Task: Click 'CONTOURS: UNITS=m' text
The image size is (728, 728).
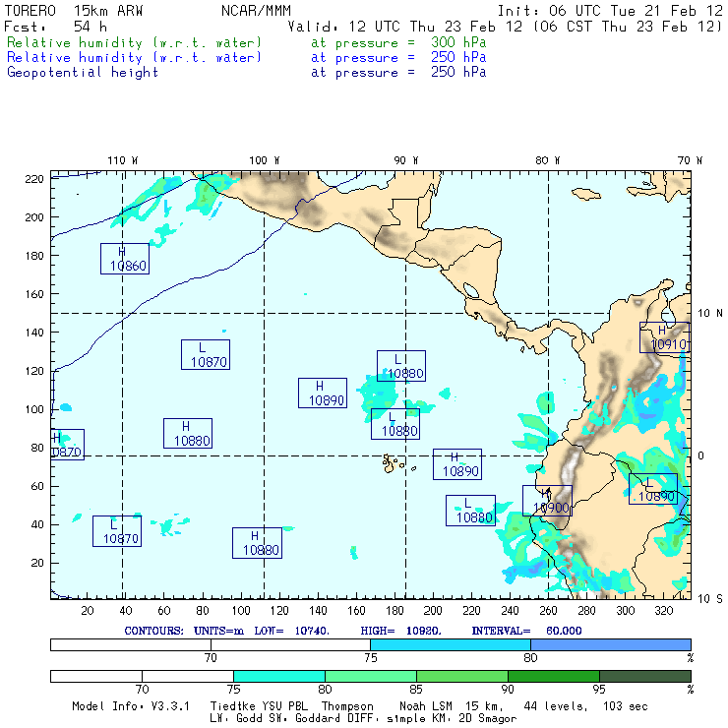Action: click(x=184, y=631)
